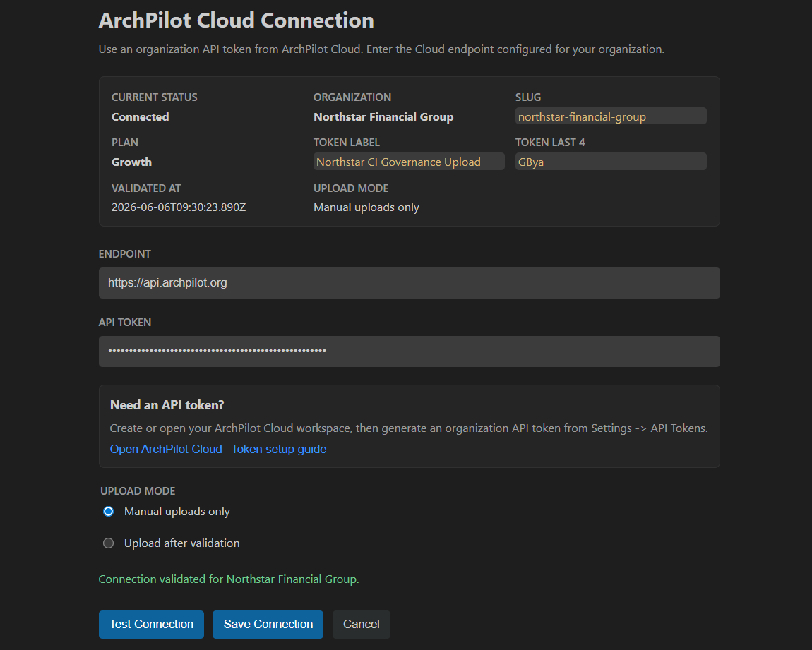Select Upload after validation radio button
The width and height of the screenshot is (812, 650).
coord(108,543)
